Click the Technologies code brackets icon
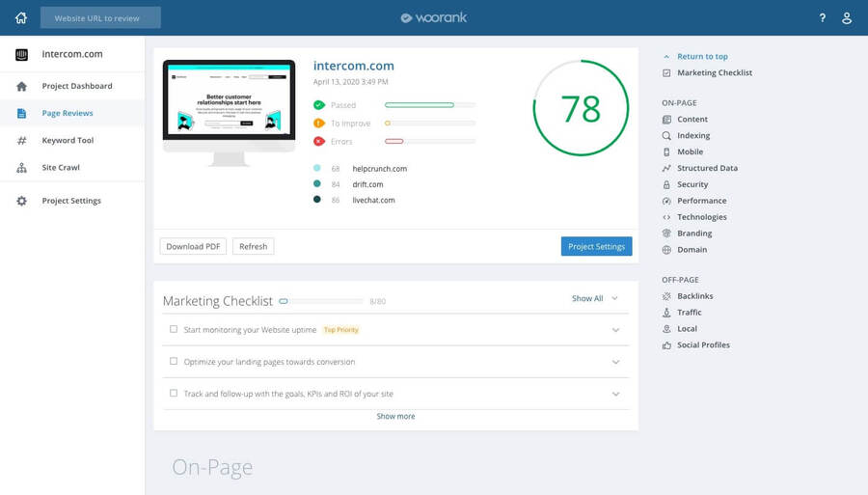Viewport: 868px width, 495px height. (666, 217)
